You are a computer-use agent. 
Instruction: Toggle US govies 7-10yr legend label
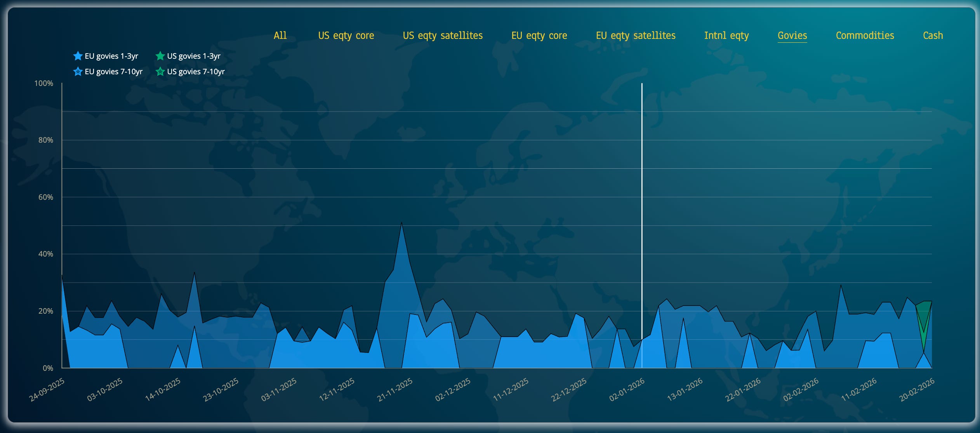coord(196,72)
